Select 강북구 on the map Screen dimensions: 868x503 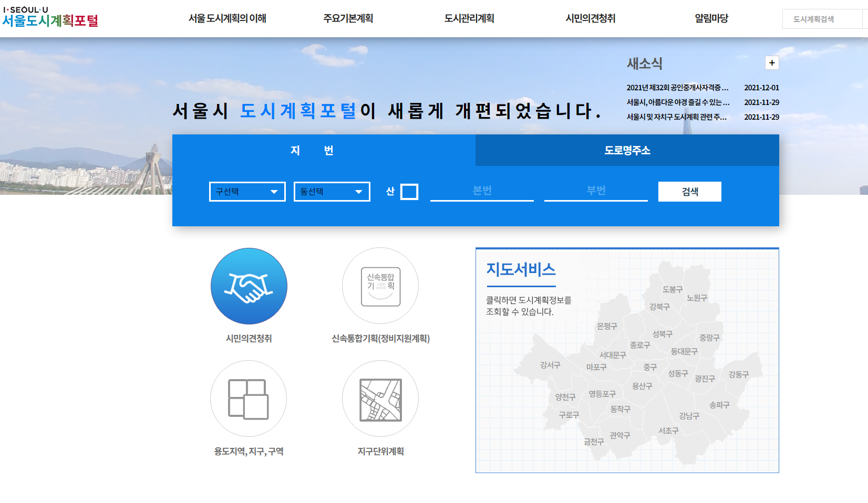[659, 307]
